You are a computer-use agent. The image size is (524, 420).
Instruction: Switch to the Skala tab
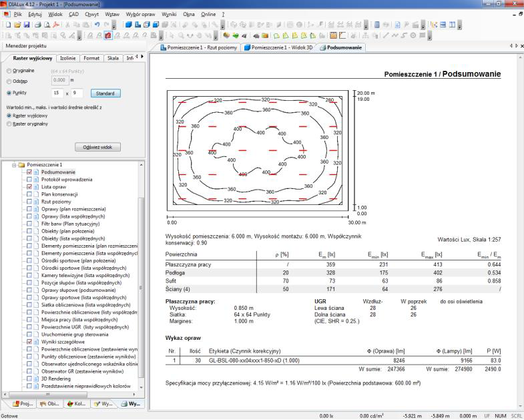point(113,58)
